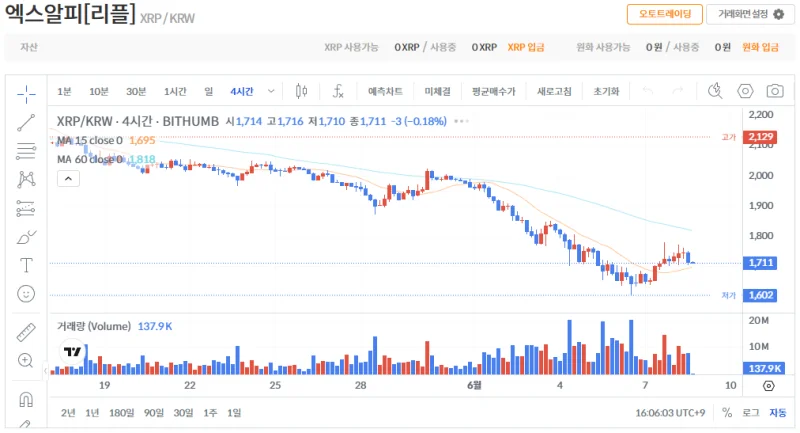Set range to 1일
The image size is (800, 433).
(234, 413)
